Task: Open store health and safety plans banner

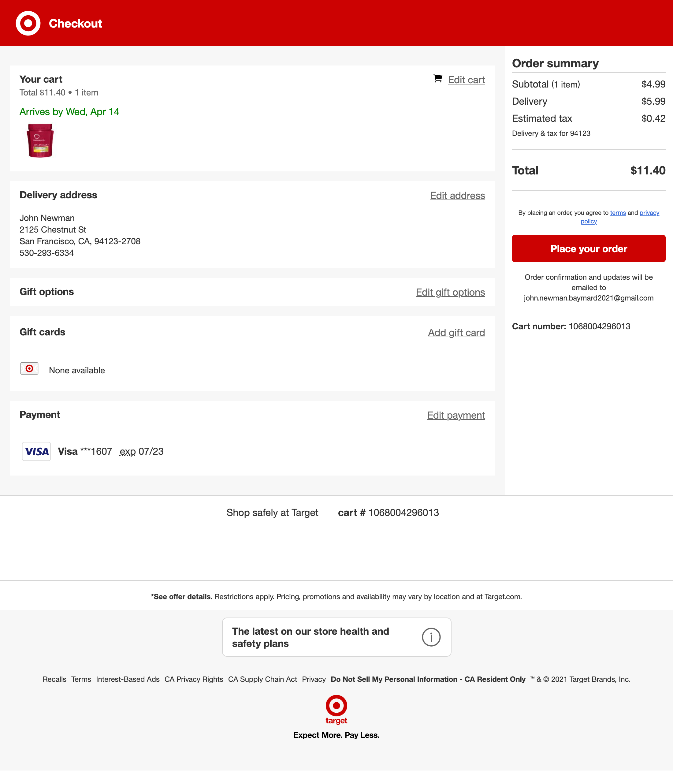Action: click(x=310, y=637)
